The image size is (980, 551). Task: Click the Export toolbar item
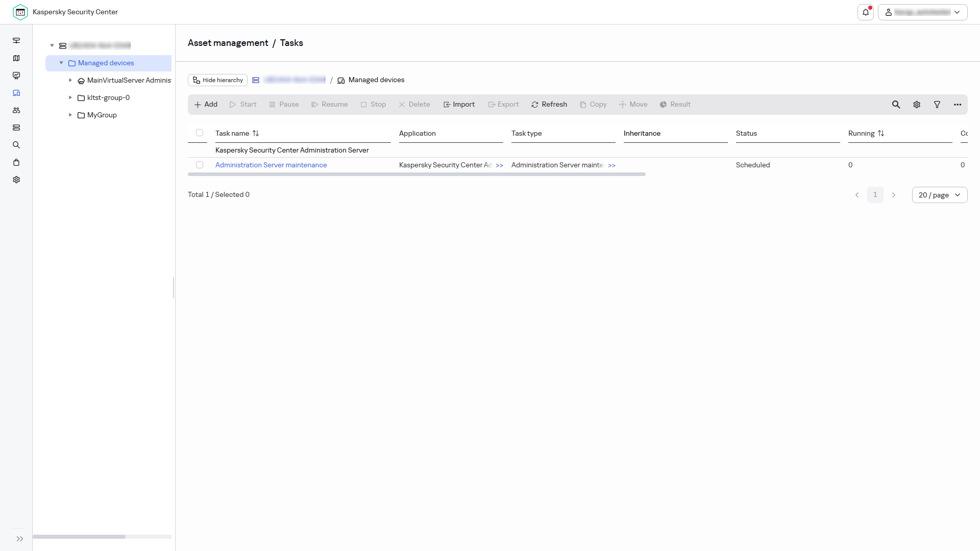(503, 104)
